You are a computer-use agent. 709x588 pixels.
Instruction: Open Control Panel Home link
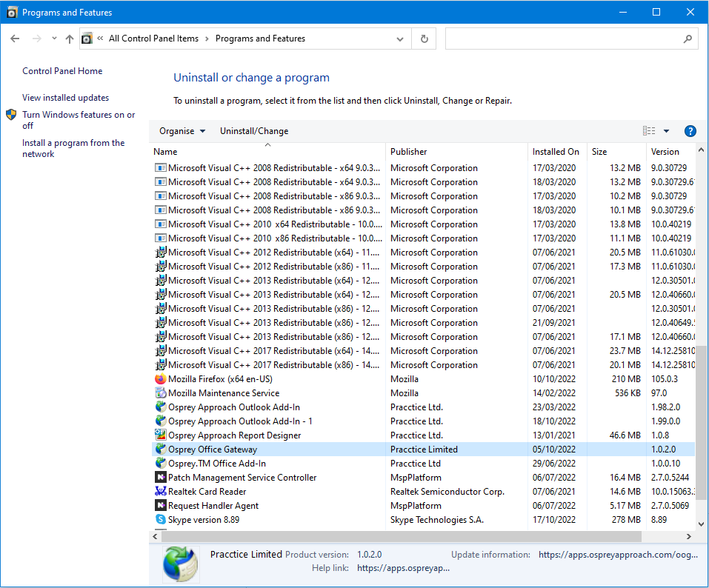click(62, 71)
